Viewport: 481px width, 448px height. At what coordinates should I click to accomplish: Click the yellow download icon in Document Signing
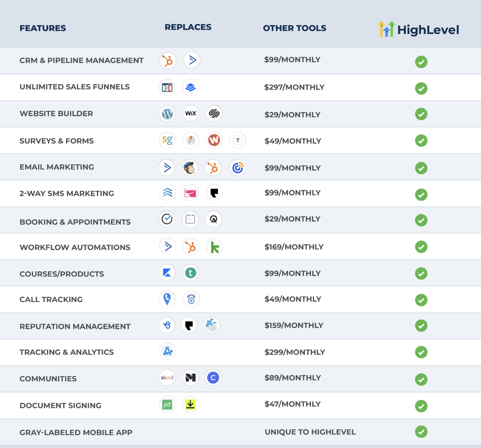click(190, 404)
